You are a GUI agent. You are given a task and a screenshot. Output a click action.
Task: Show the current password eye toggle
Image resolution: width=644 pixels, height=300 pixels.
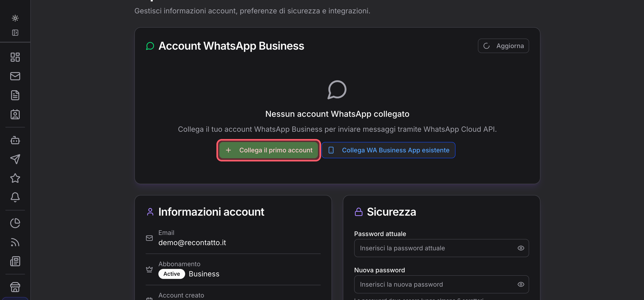(521, 248)
